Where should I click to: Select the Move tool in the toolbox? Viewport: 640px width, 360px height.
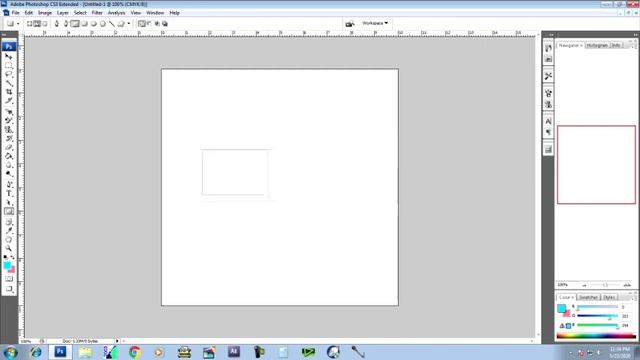click(x=9, y=56)
